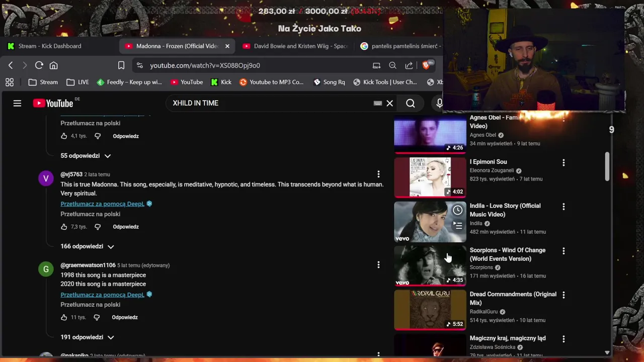Open on-screen keyboard icon in search box
The height and width of the screenshot is (362, 644).
point(378,103)
